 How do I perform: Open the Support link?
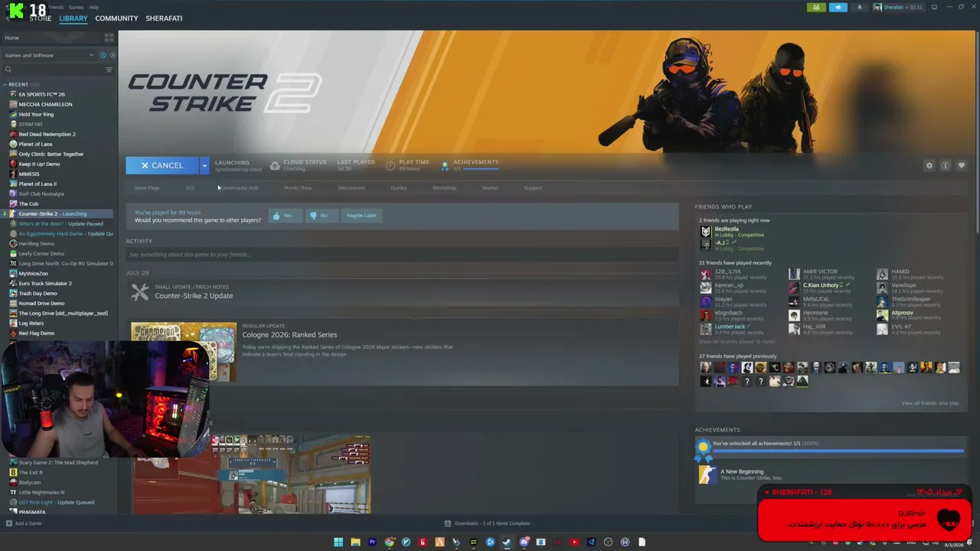click(x=533, y=187)
